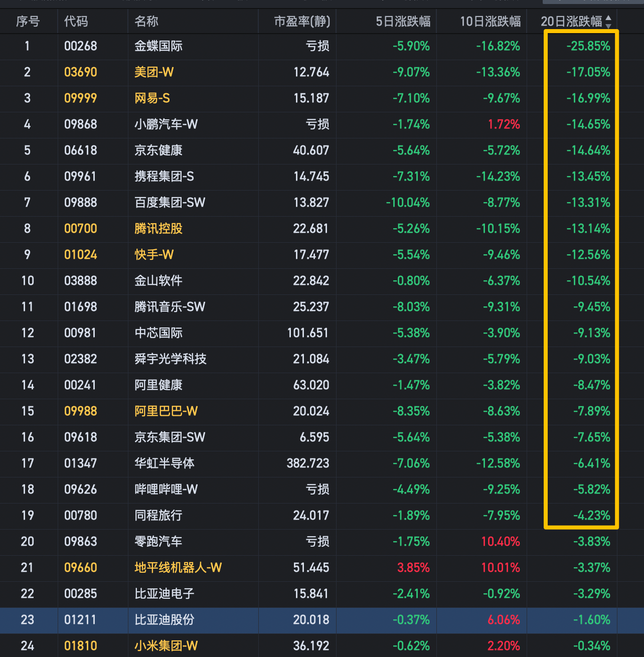Click 20日涨跌幅 value -17.05%
The image size is (644, 657).
[588, 72]
